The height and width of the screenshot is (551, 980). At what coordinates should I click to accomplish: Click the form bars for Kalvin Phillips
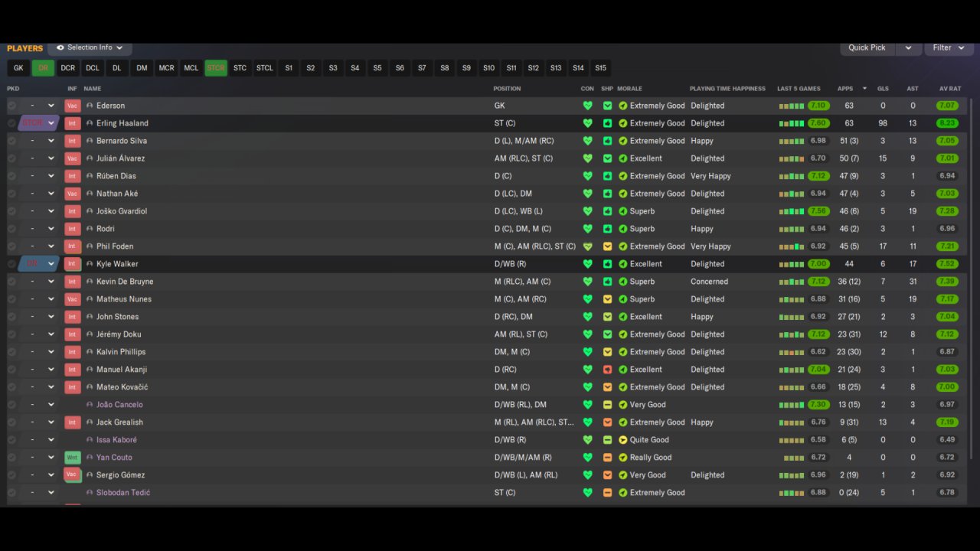(792, 352)
